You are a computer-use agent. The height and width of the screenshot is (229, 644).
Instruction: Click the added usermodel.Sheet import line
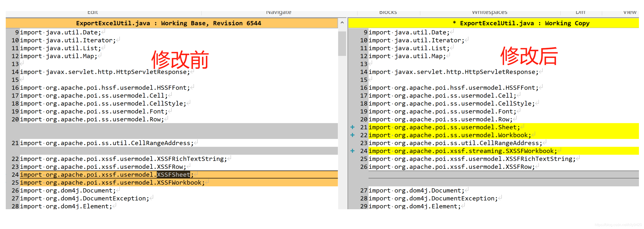pyautogui.click(x=503, y=127)
